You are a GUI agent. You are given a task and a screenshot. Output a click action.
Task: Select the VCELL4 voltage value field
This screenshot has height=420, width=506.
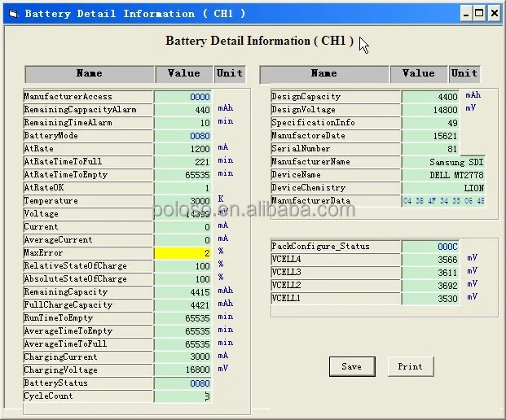pyautogui.click(x=431, y=260)
